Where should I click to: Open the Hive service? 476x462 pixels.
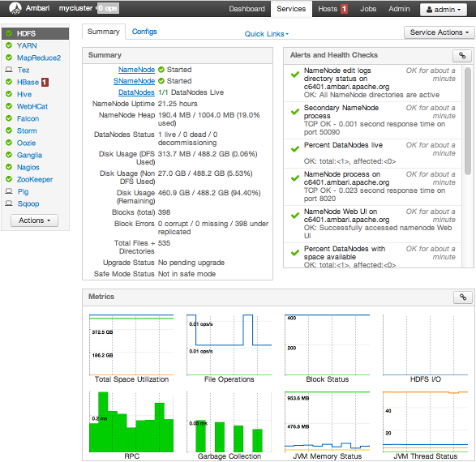[x=24, y=94]
